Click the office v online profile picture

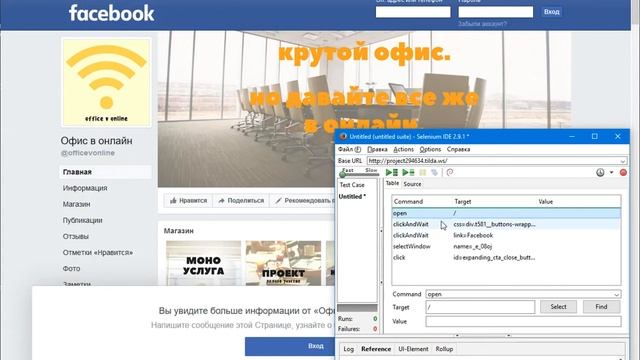[x=106, y=82]
